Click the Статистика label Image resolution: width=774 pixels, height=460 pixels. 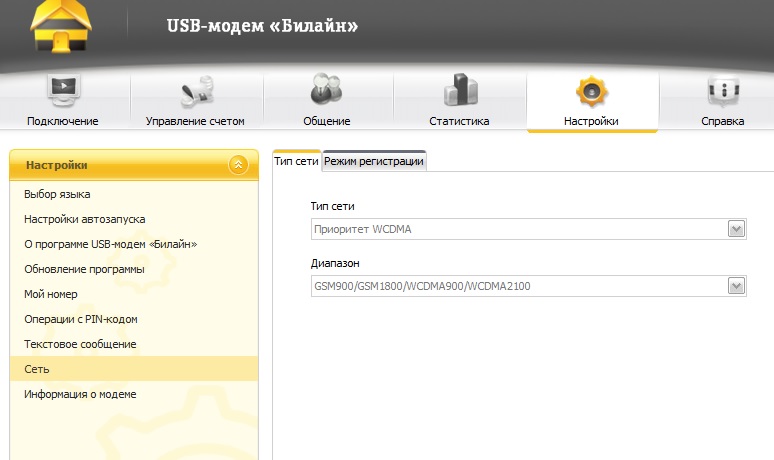[459, 121]
